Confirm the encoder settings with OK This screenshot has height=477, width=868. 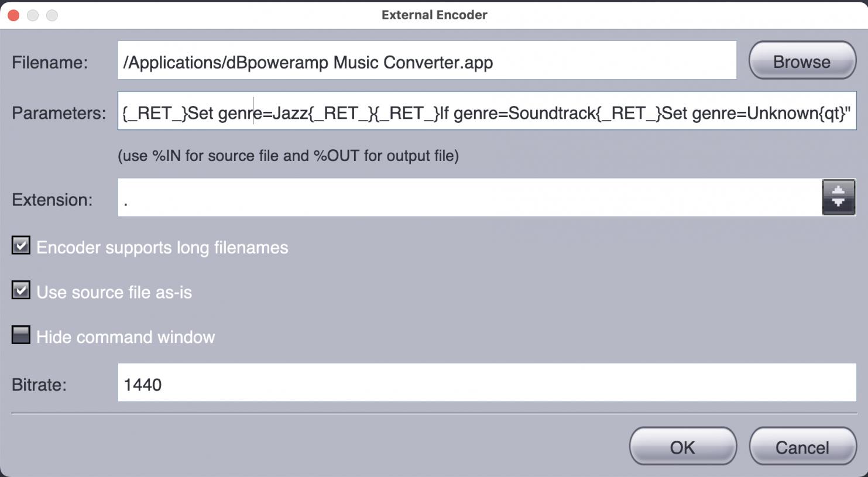682,447
